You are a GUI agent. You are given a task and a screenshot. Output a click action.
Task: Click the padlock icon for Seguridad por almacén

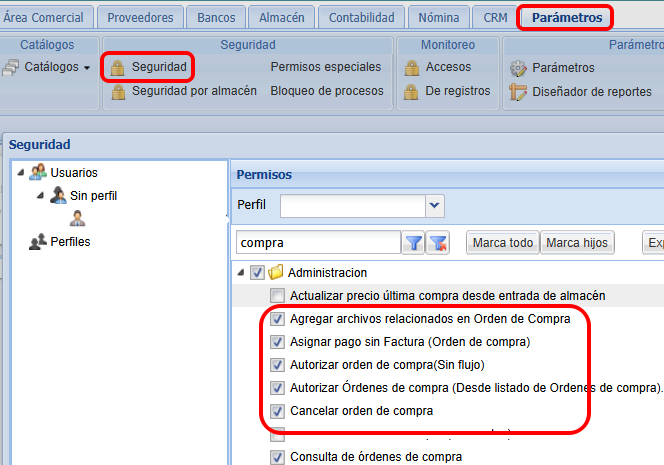click(x=118, y=91)
